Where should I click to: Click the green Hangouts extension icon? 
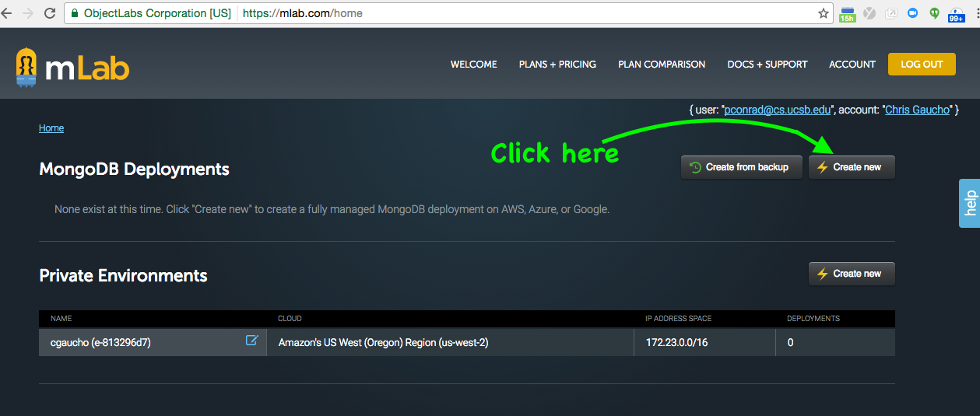click(x=934, y=13)
